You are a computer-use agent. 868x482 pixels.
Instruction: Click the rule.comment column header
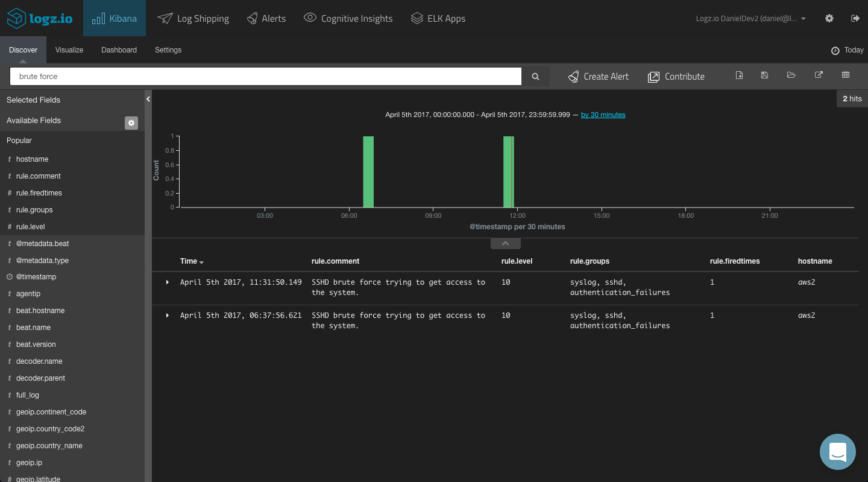tap(335, 261)
